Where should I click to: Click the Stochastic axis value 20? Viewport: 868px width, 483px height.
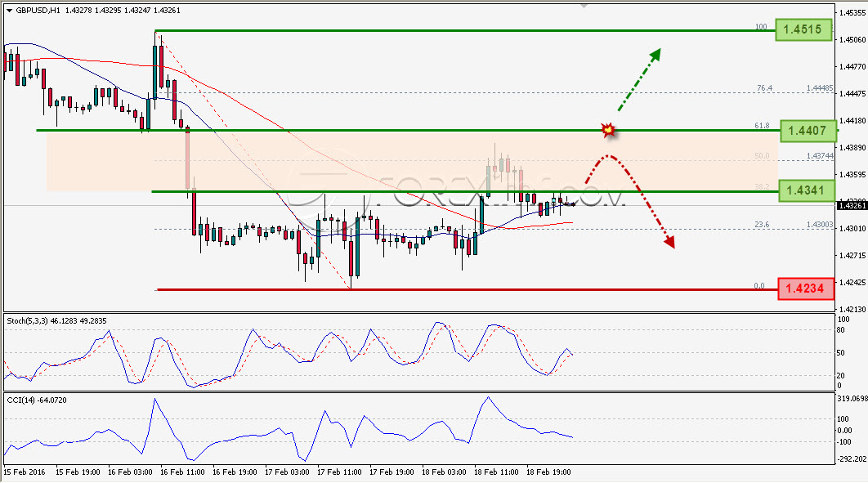[x=841, y=376]
